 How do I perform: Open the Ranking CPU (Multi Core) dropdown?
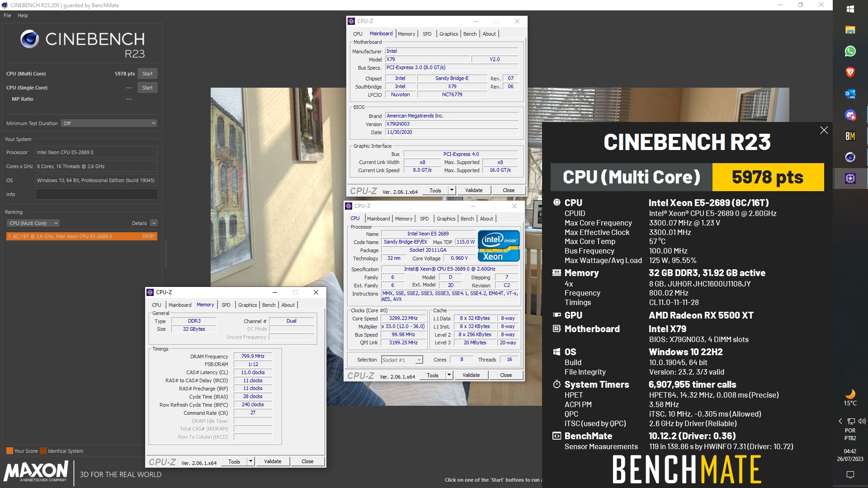pos(33,223)
